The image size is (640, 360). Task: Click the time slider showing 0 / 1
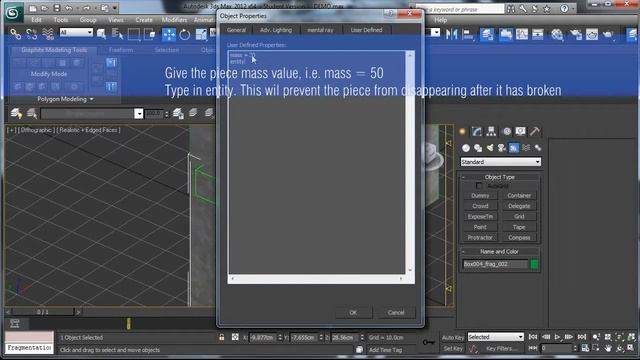(x=43, y=312)
